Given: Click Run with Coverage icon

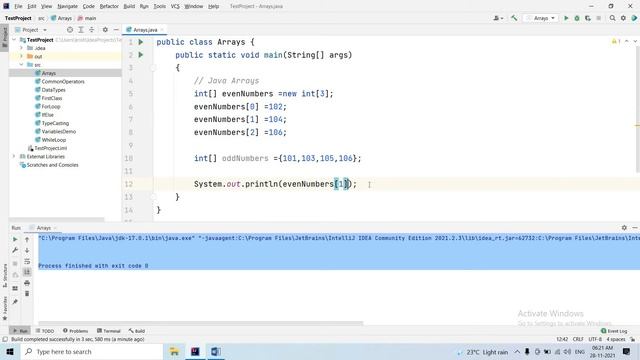Looking at the screenshot, I should point(588,18).
